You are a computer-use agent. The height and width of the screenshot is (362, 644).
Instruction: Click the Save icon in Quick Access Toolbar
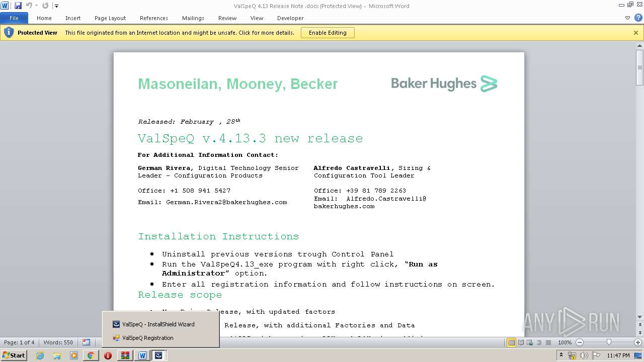pyautogui.click(x=18, y=6)
